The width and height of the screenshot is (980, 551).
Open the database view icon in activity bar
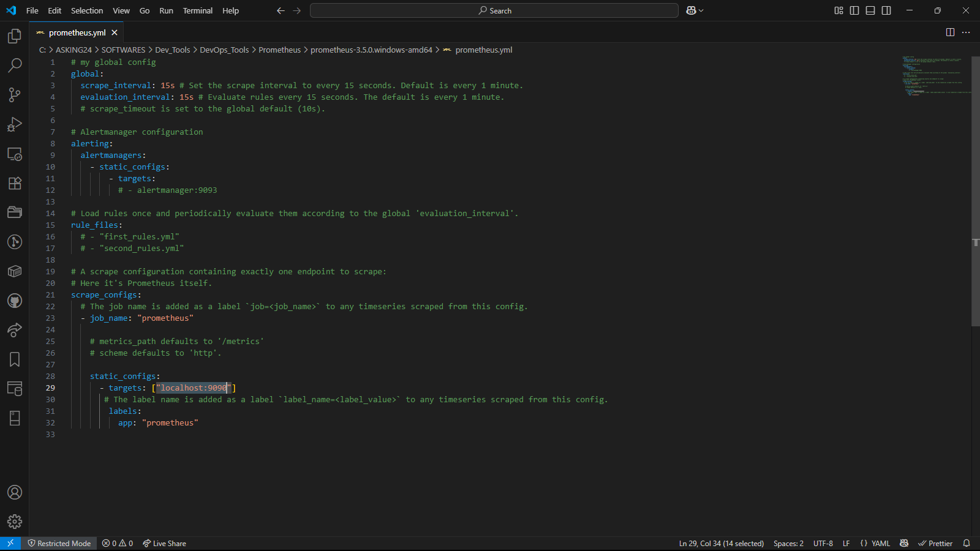[15, 389]
